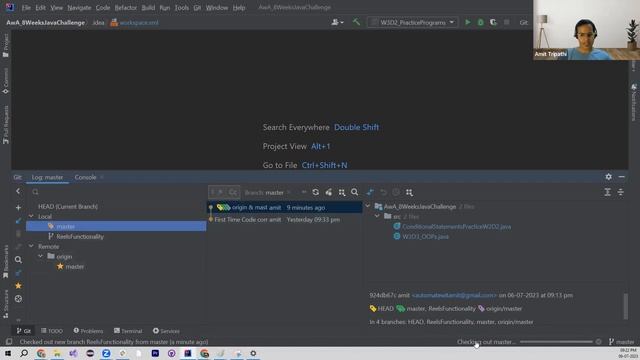Select the ReelsFunctionality local branch
The image size is (640, 360).
(x=80, y=236)
